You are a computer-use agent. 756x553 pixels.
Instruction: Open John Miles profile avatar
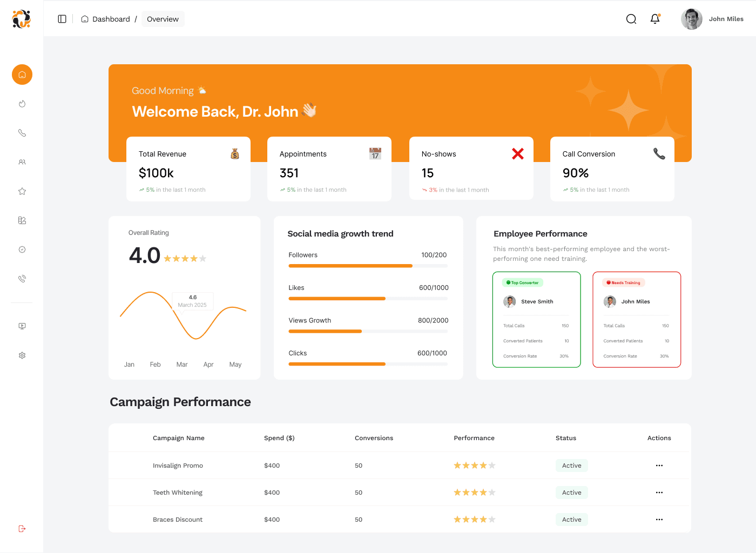692,19
